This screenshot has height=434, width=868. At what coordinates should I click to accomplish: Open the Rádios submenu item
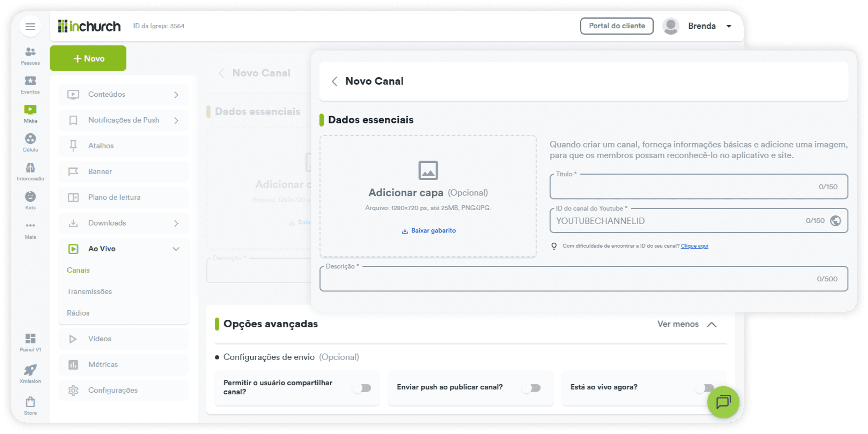click(x=78, y=313)
